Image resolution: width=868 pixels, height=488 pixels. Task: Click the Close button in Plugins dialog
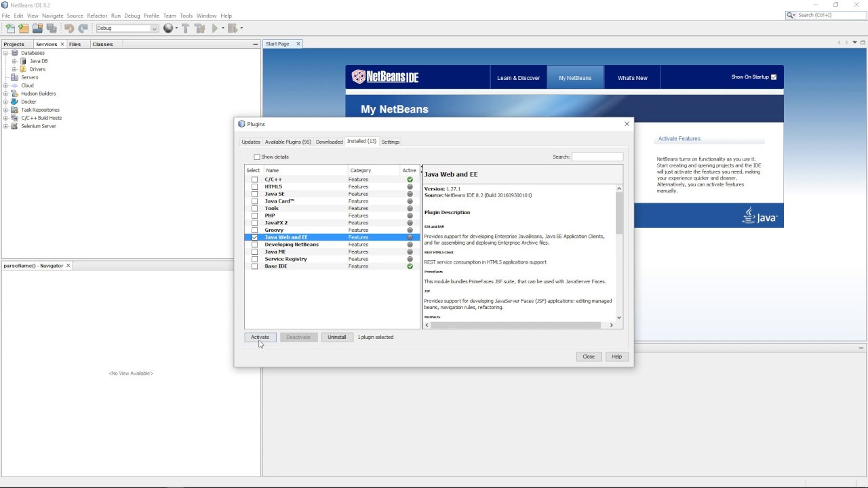(x=588, y=357)
